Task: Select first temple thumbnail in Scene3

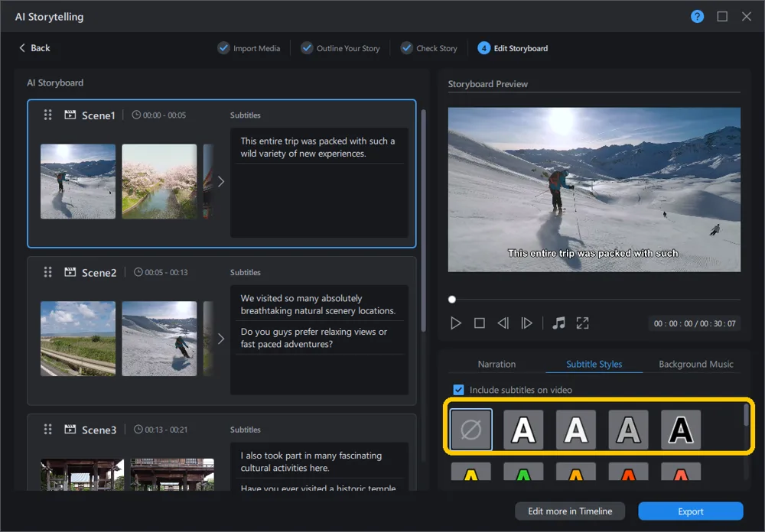Action: click(83, 474)
